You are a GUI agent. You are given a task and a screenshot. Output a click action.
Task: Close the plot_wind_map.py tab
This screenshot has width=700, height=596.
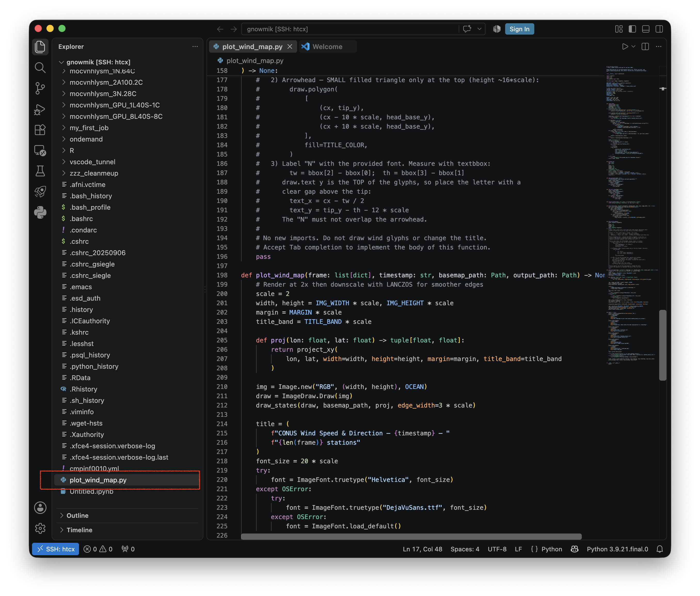coord(290,47)
